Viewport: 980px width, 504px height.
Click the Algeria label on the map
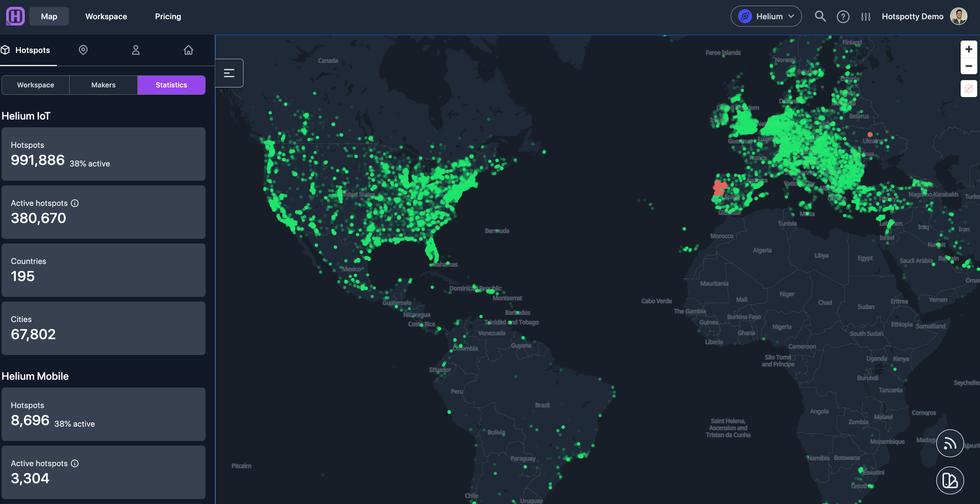(x=762, y=251)
